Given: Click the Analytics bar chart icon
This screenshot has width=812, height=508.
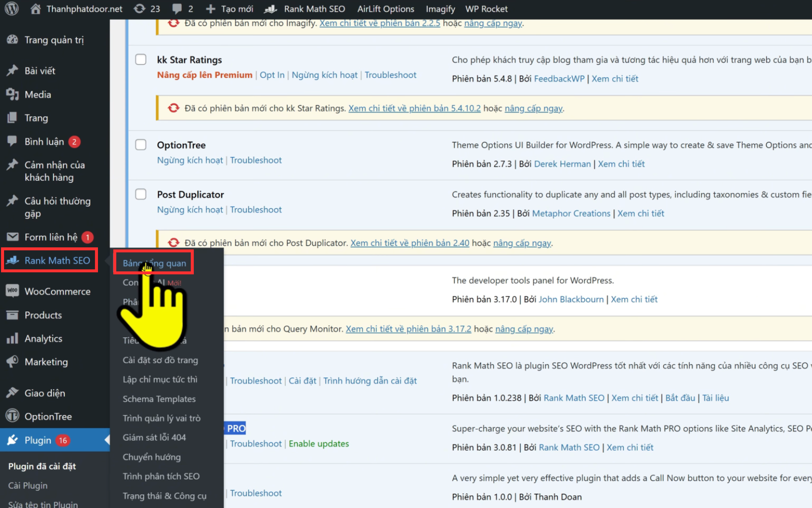Looking at the screenshot, I should pos(12,338).
